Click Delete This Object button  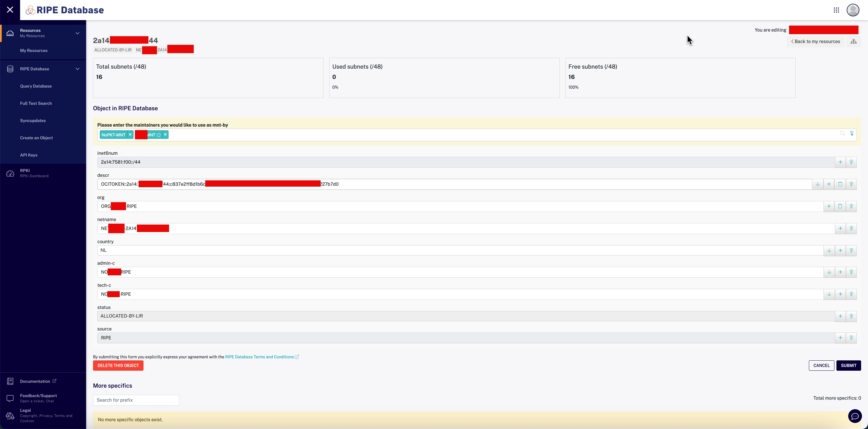point(118,365)
